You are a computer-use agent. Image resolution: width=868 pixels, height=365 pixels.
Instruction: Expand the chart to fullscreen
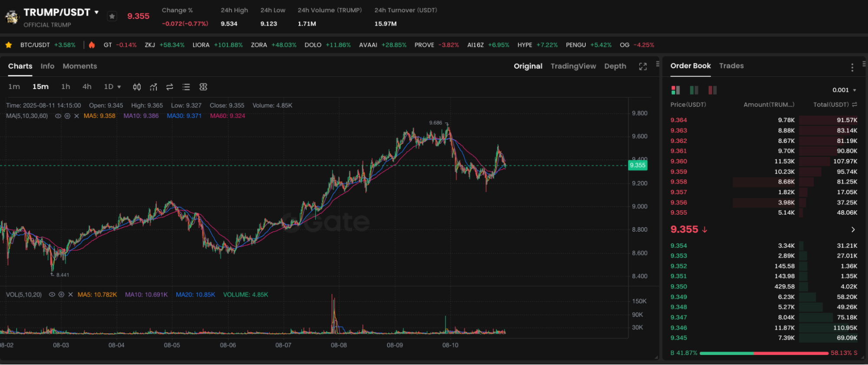point(643,66)
